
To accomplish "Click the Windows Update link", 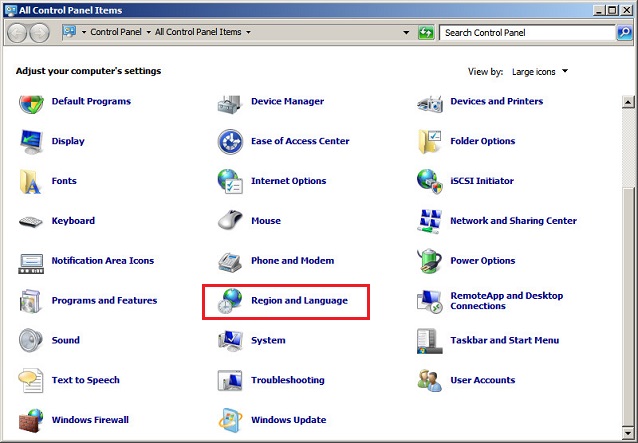I will [x=288, y=420].
